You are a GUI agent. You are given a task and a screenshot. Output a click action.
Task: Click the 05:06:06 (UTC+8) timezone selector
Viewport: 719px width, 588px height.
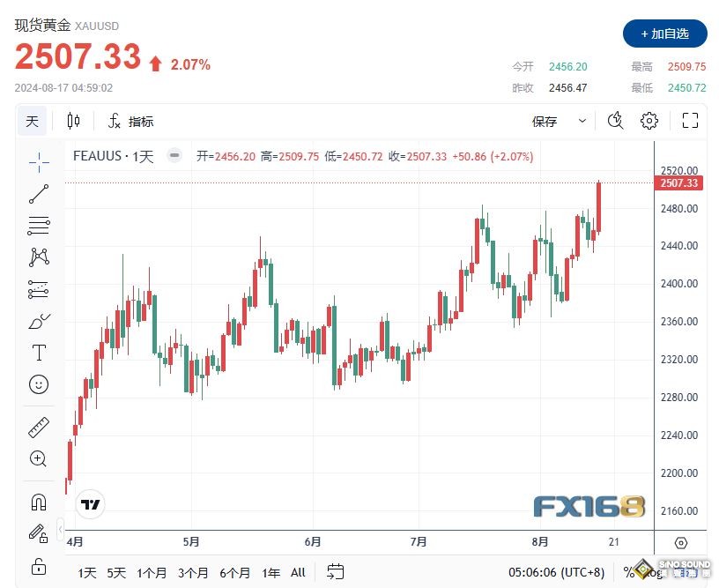556,572
